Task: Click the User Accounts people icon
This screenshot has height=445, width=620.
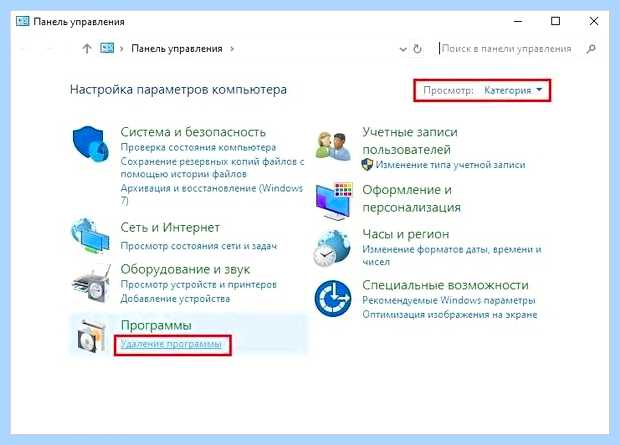Action: (333, 146)
